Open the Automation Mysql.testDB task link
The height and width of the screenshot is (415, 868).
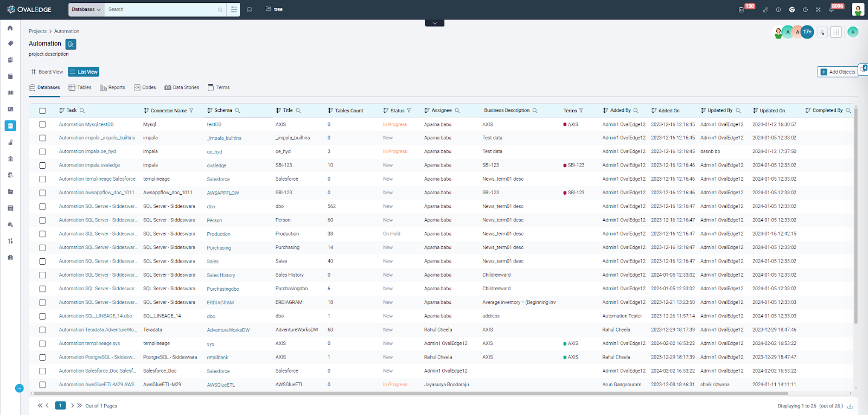(86, 124)
